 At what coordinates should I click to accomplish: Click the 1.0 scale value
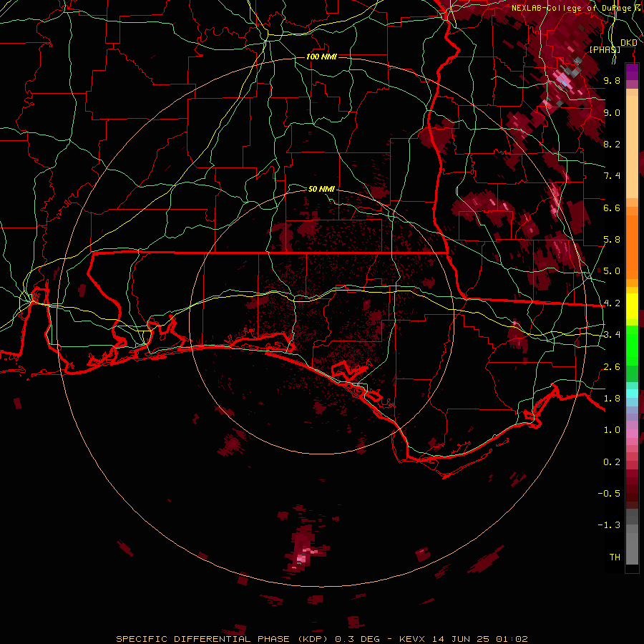click(612, 430)
